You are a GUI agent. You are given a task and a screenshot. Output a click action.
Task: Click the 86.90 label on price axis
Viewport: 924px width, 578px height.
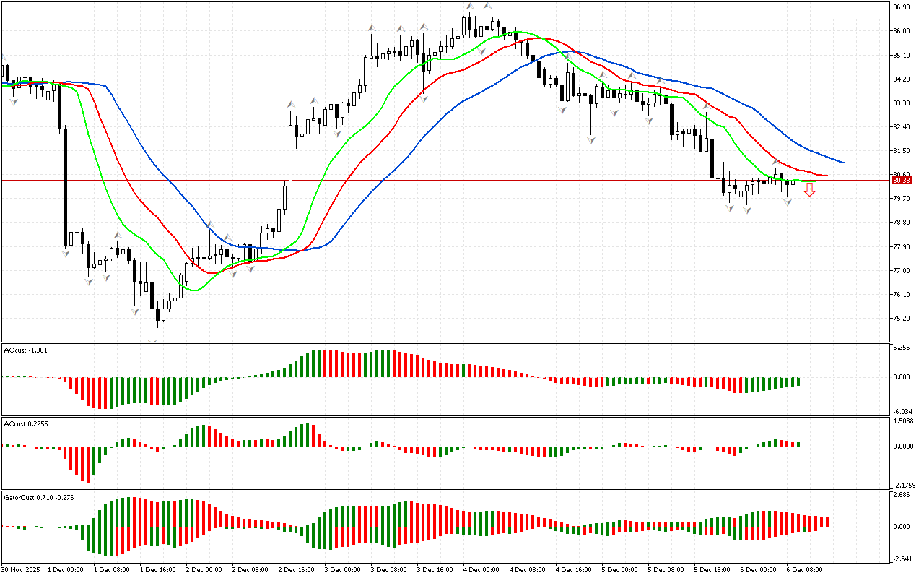tap(899, 7)
